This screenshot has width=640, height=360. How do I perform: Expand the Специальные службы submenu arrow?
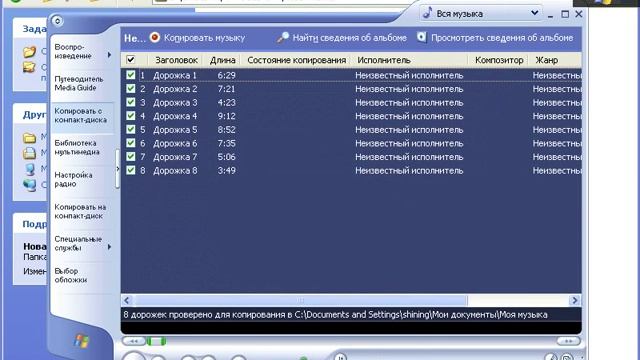tap(109, 247)
